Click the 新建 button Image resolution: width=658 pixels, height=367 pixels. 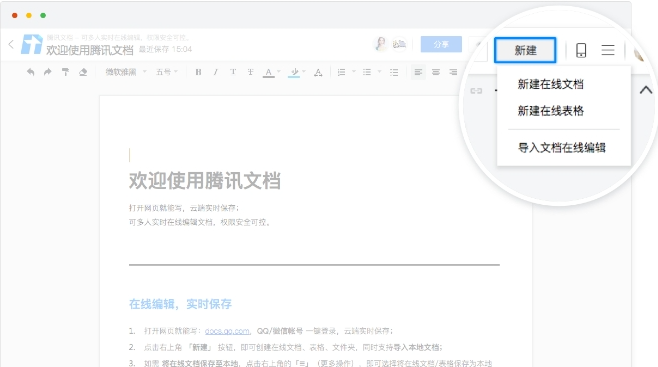pyautogui.click(x=525, y=50)
